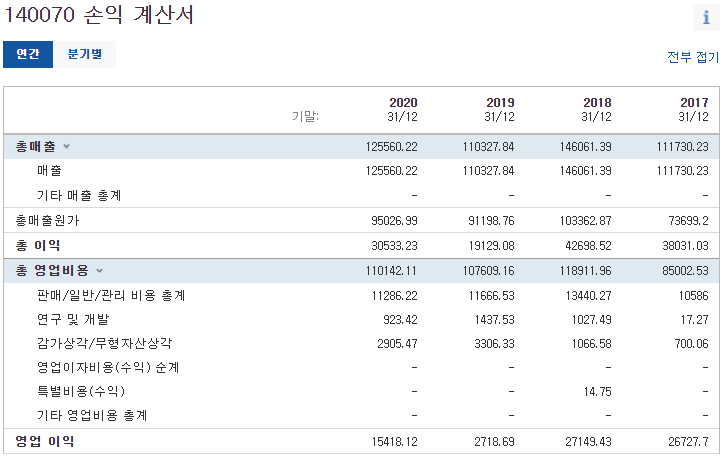Click the 총매출원가 row label
Viewport: 724px width, 460px height.
point(48,220)
